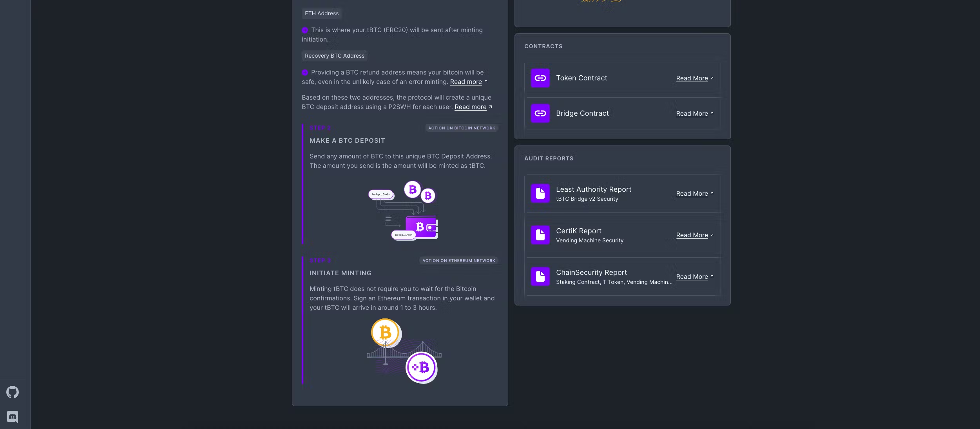
Task: Click the Least Authority Report document icon
Action: point(541,193)
